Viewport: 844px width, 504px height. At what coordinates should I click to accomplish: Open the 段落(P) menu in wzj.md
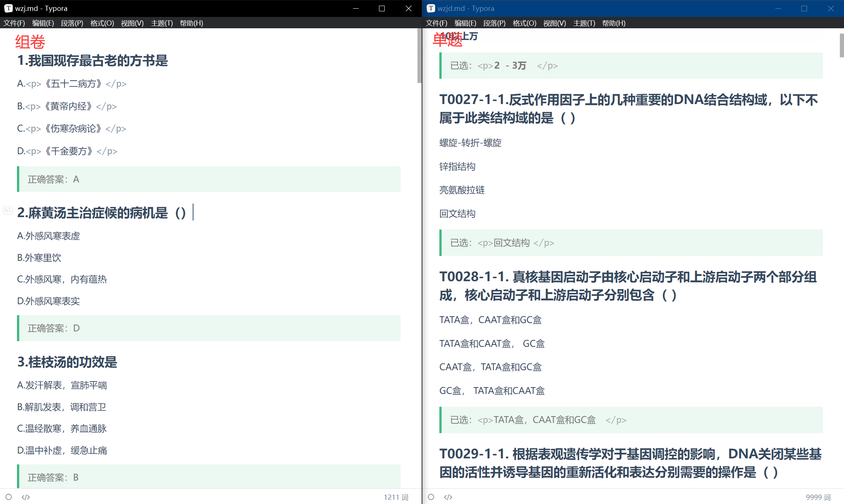[72, 23]
